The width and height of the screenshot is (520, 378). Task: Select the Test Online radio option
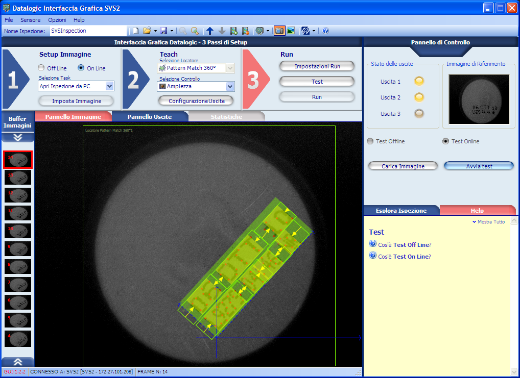point(445,141)
